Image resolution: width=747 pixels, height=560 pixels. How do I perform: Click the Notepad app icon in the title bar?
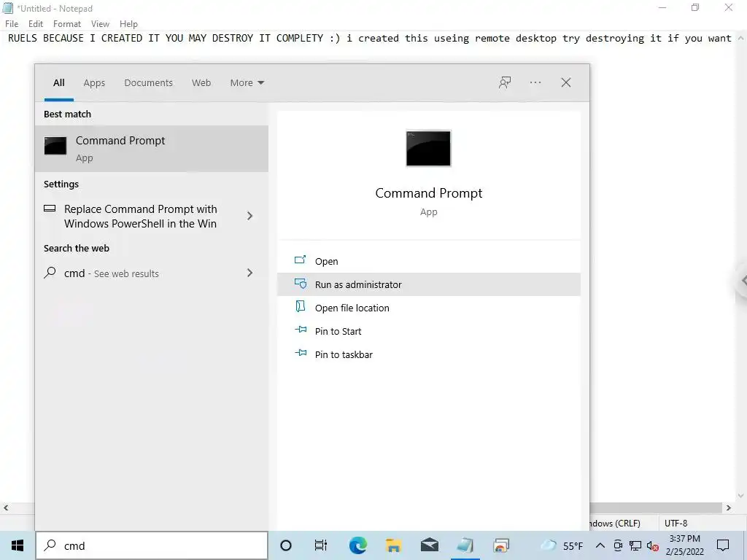[x=7, y=7]
